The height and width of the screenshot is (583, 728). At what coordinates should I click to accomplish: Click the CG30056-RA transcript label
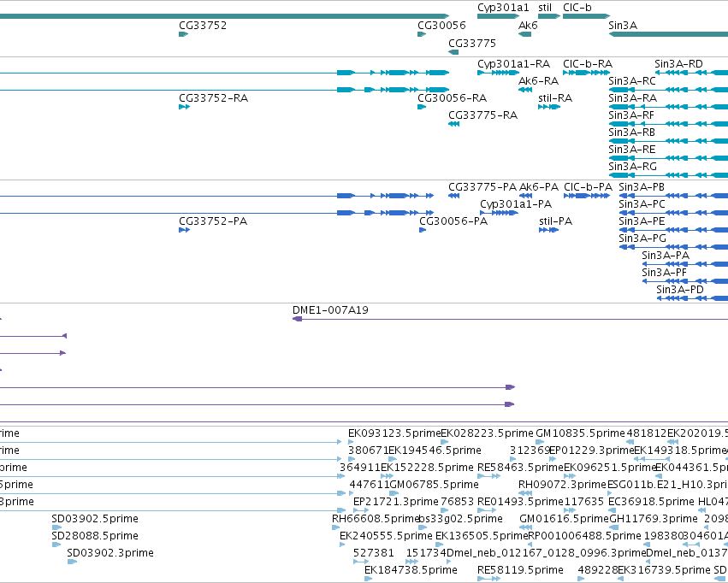point(452,98)
